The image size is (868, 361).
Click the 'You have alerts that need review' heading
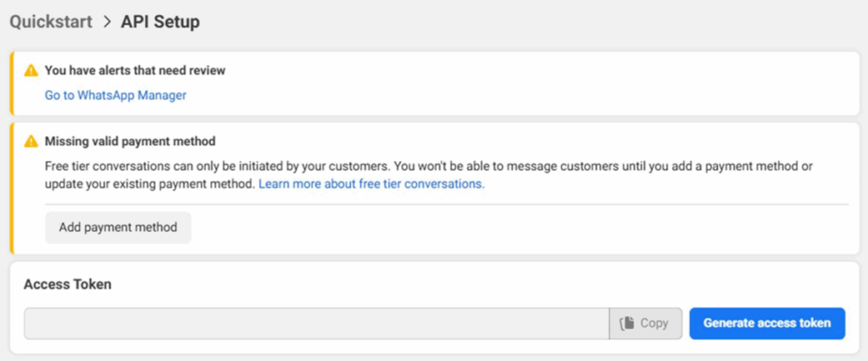tap(135, 70)
